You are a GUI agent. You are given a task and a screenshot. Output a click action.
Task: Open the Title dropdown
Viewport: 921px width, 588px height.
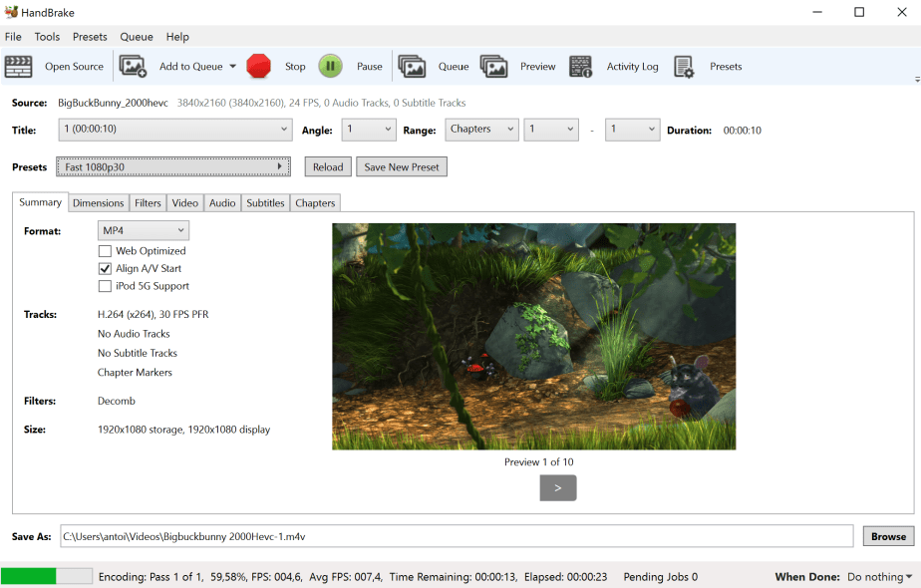click(x=175, y=130)
